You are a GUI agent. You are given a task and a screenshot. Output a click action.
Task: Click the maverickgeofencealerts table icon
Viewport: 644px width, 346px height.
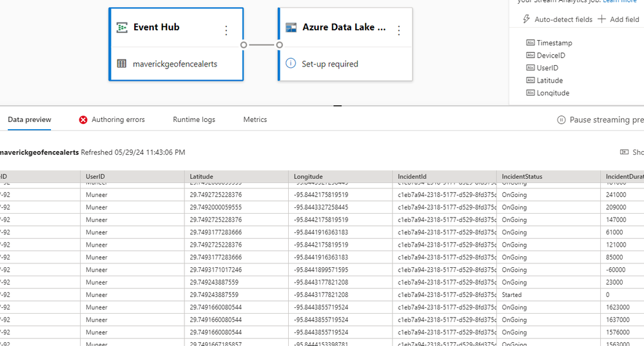coord(122,64)
